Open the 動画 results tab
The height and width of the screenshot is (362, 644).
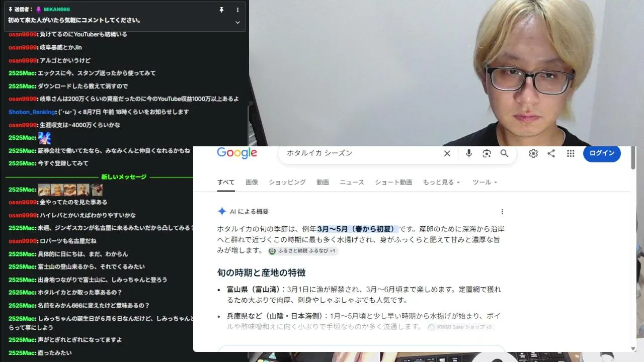tap(323, 182)
